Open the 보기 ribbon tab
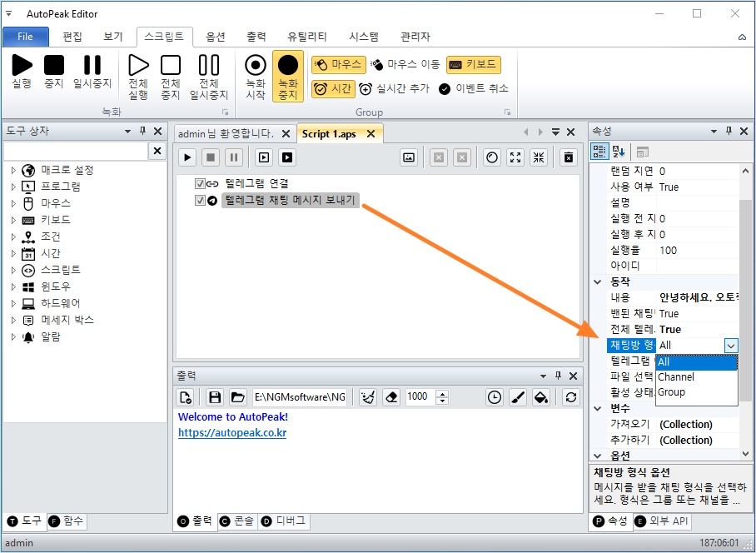The image size is (756, 553). tap(113, 37)
